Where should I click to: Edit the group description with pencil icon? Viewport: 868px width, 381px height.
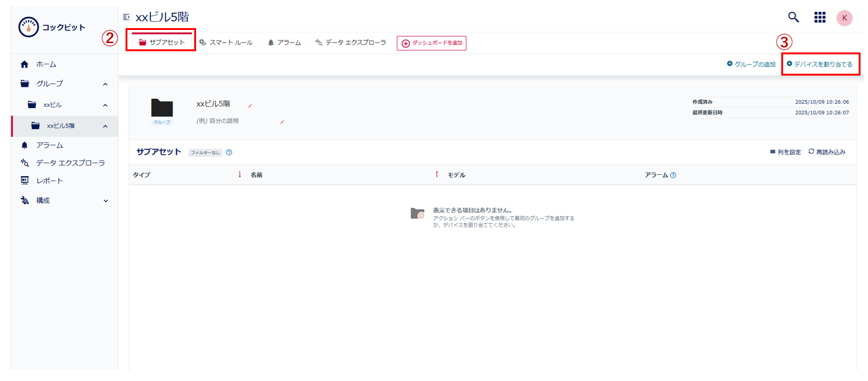[282, 122]
